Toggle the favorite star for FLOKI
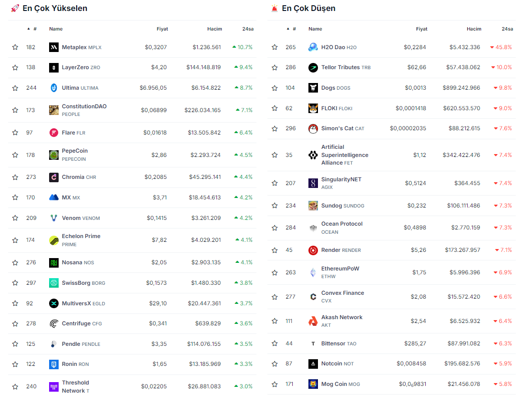The width and height of the screenshot is (532, 395). click(x=275, y=108)
